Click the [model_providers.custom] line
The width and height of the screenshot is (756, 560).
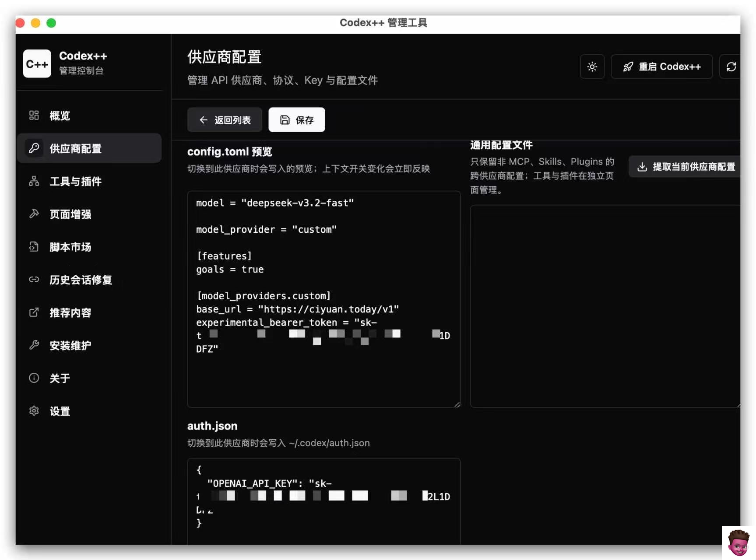click(x=264, y=296)
